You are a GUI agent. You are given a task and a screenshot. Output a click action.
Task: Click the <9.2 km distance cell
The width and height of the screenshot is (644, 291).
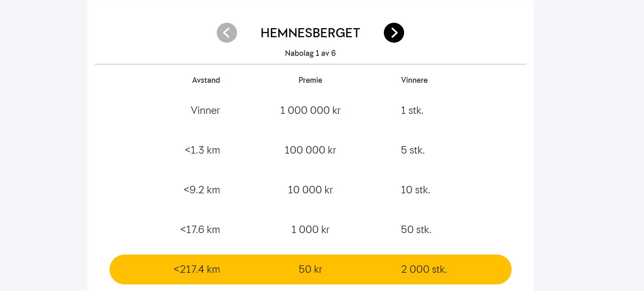(202, 190)
